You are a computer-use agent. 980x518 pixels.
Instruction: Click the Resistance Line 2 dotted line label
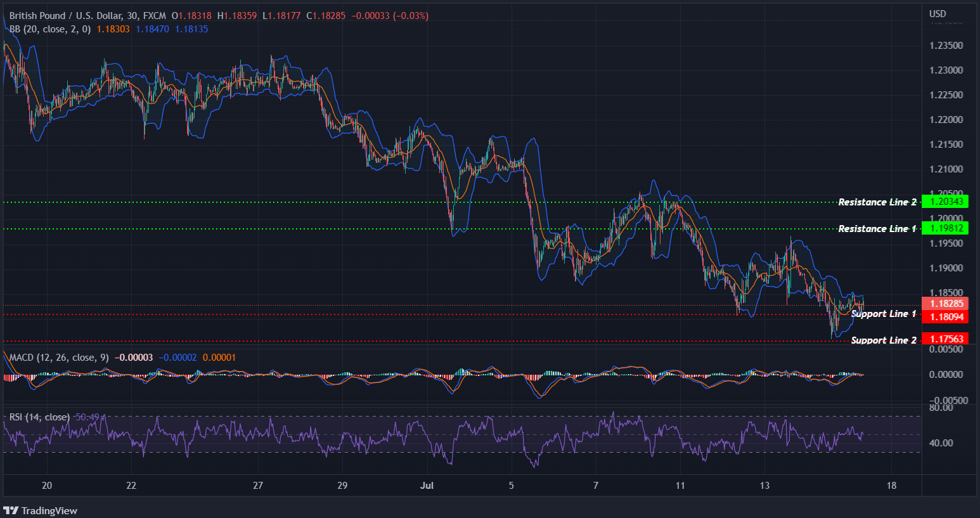coord(877,202)
